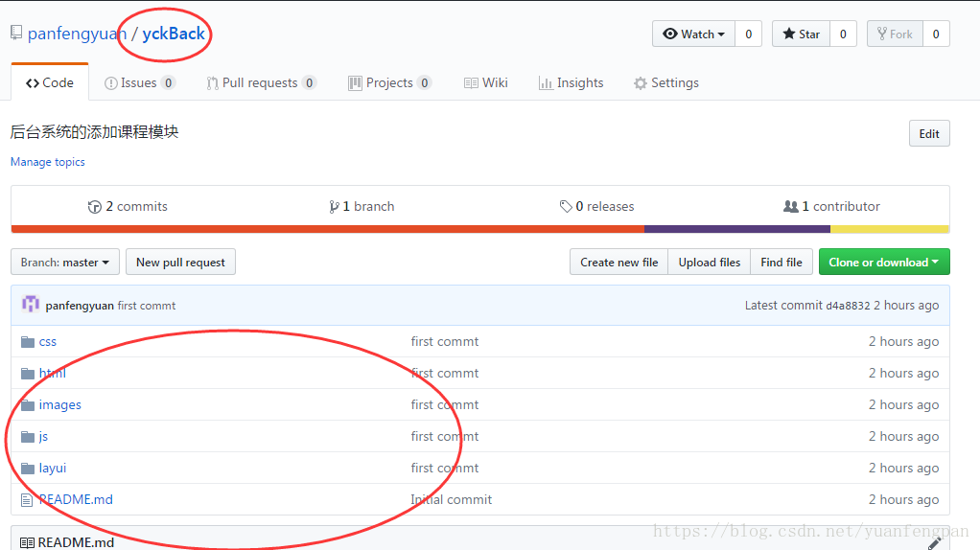
Task: Open the panfengyuan owner link
Action: (77, 34)
